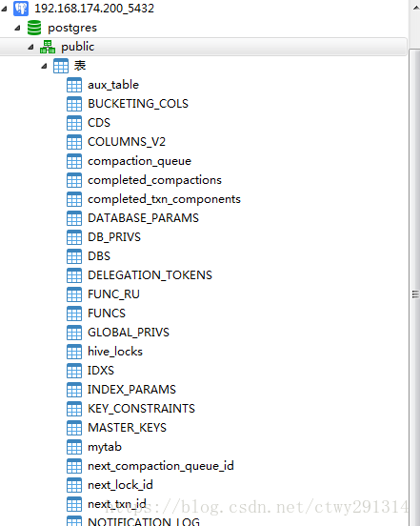Viewport: 420px width, 526px height.
Task: Select the INDEX_PARAMS table name
Action: [131, 390]
